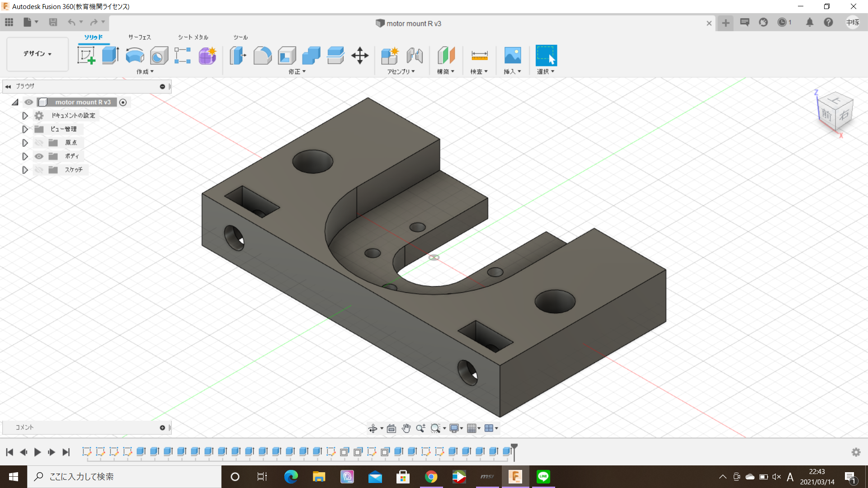Image resolution: width=868 pixels, height=488 pixels.
Task: Open Google Chrome from taskbar
Action: point(431,477)
